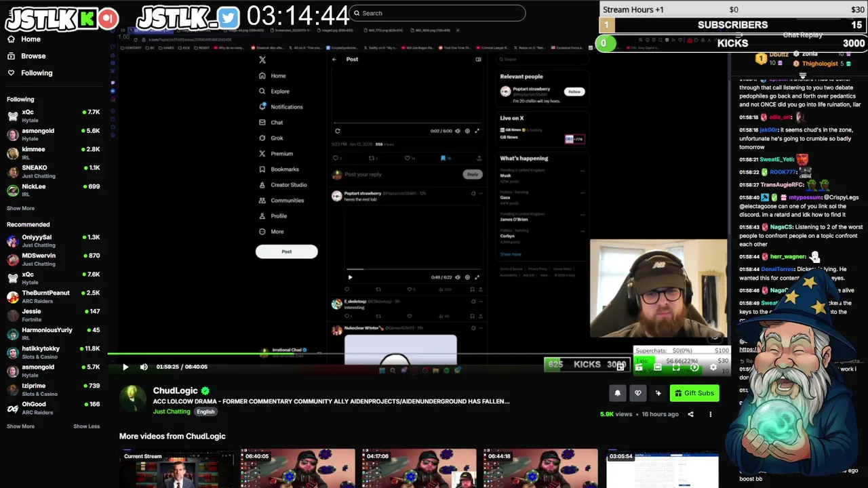
Task: Click the white Post button in the X sidebar
Action: click(286, 251)
